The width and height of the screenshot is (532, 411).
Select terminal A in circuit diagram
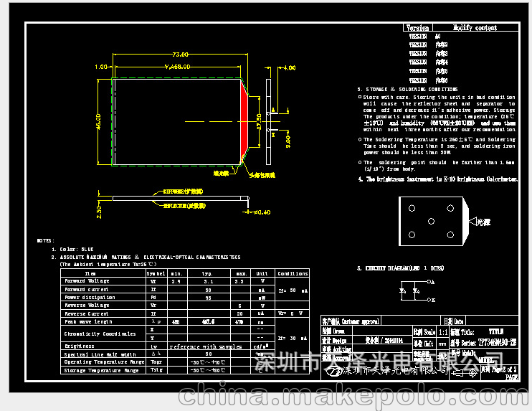coord(431,282)
